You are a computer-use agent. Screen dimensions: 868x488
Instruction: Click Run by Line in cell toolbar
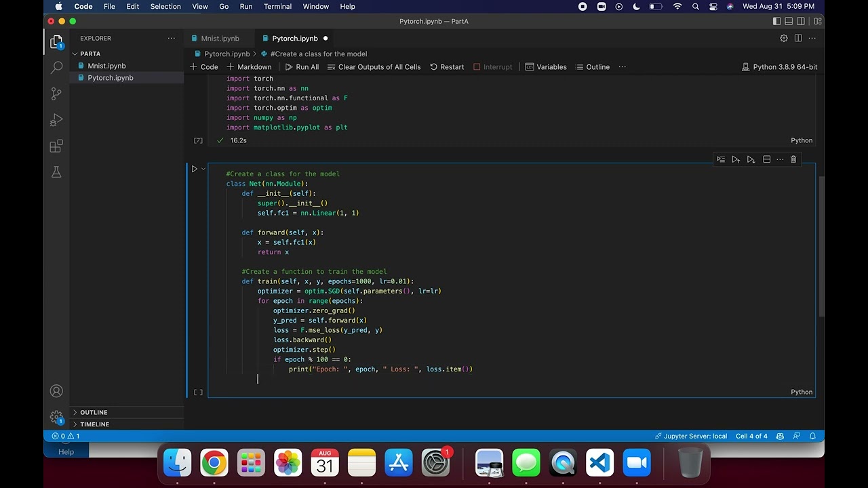coord(721,159)
